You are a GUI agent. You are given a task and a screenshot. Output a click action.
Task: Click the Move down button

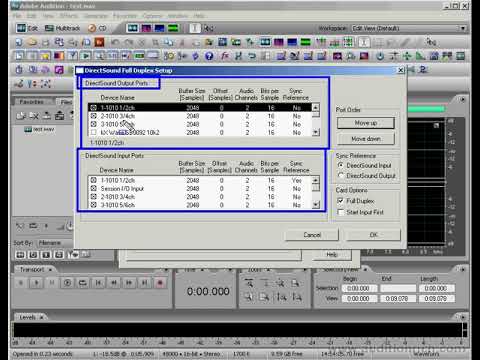point(366,139)
